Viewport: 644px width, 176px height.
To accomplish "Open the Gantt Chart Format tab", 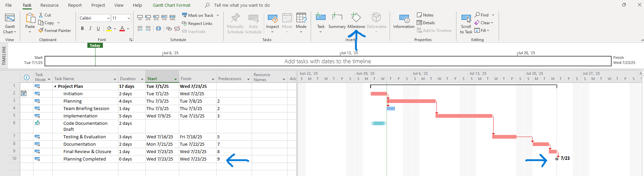I will click(171, 5).
